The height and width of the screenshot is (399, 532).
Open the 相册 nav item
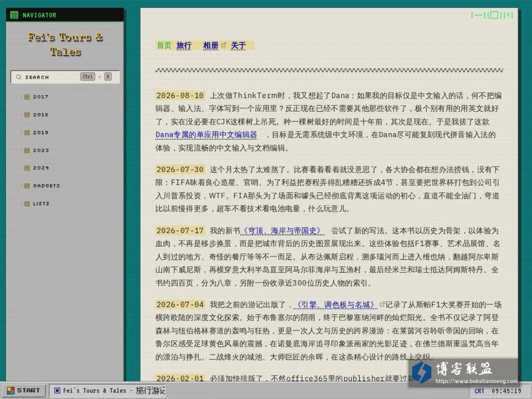(x=211, y=45)
